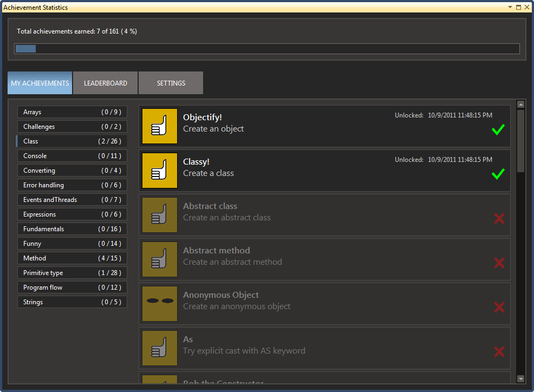Switch to the Leaderboard tab
This screenshot has height=392, width=534.
106,83
